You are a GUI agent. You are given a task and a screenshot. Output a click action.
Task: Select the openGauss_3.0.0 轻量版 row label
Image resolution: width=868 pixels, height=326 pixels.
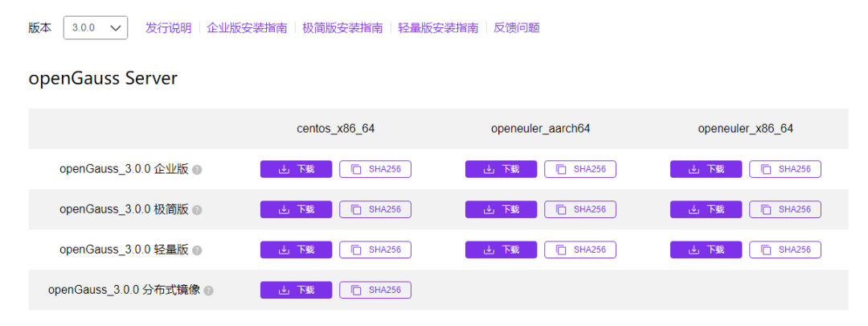click(124, 250)
